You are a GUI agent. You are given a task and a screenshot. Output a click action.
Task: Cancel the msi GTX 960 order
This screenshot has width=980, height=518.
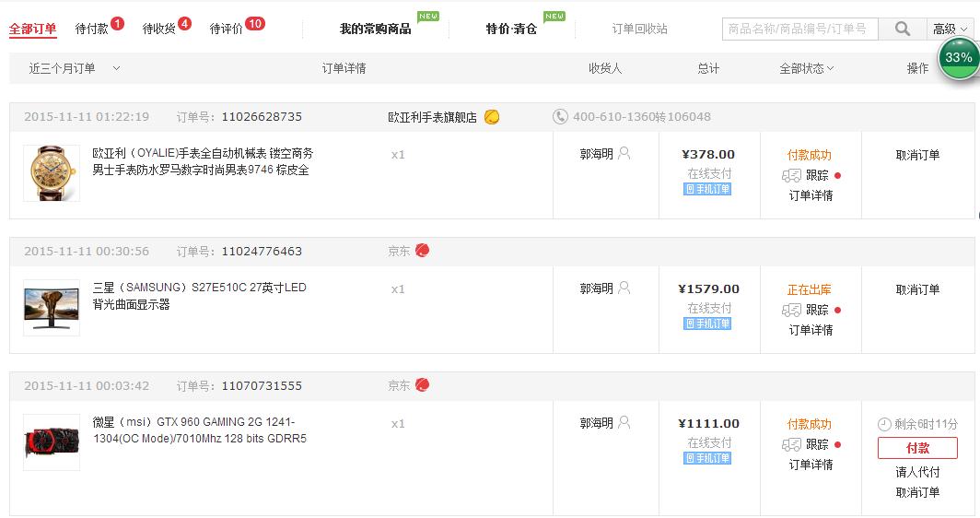(x=917, y=492)
